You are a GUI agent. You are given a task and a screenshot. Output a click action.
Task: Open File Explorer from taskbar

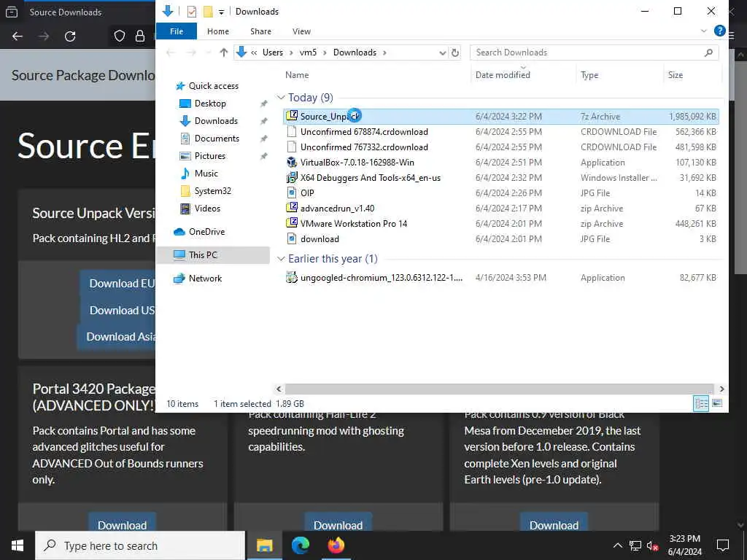tap(264, 545)
